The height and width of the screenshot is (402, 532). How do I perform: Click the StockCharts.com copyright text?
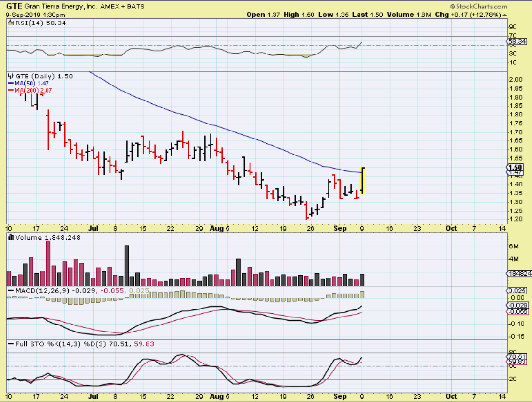[x=479, y=7]
